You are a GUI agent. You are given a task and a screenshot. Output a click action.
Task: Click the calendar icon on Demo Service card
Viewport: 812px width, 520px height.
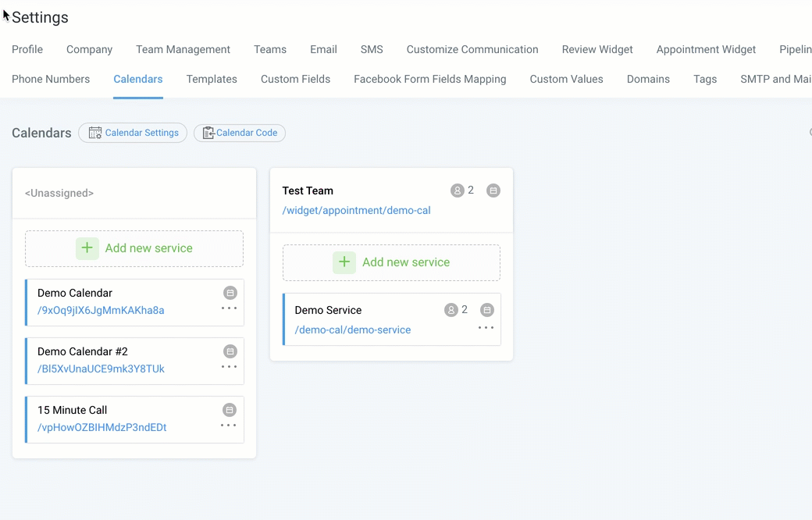click(x=487, y=310)
